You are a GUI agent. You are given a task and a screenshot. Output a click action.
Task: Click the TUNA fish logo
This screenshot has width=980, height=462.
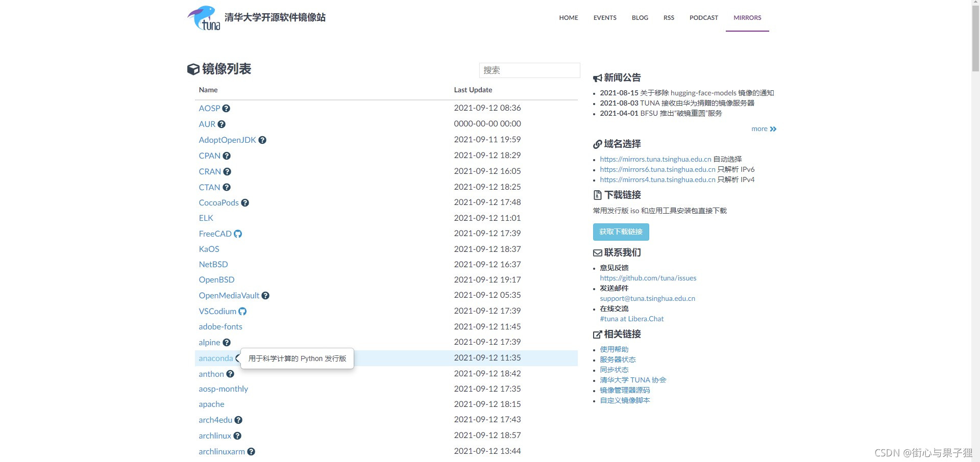[x=204, y=18]
